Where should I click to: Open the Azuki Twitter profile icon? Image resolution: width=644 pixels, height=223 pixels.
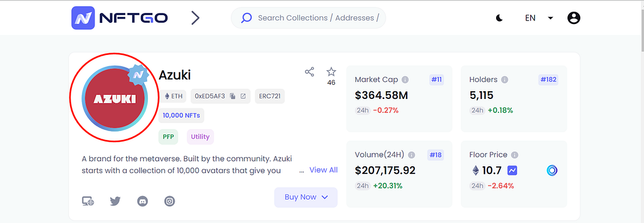(115, 201)
